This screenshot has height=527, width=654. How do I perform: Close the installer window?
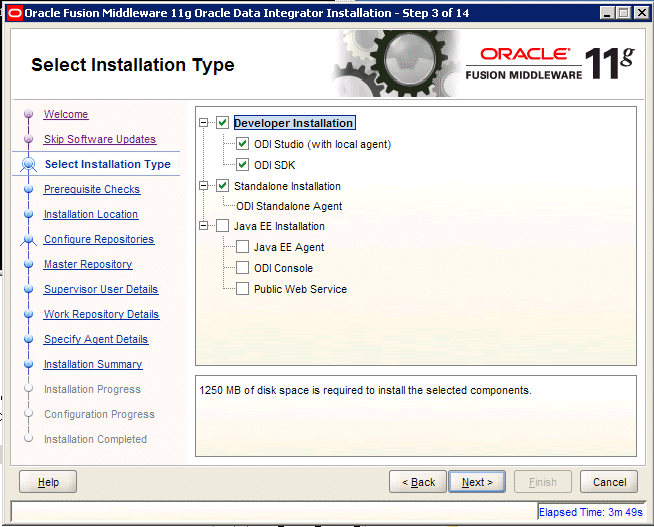pyautogui.click(x=641, y=13)
